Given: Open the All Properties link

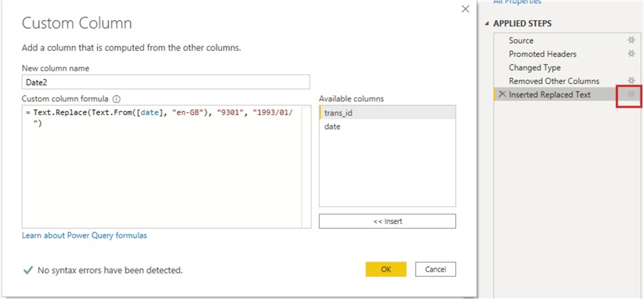Looking at the screenshot, I should click(517, 2).
